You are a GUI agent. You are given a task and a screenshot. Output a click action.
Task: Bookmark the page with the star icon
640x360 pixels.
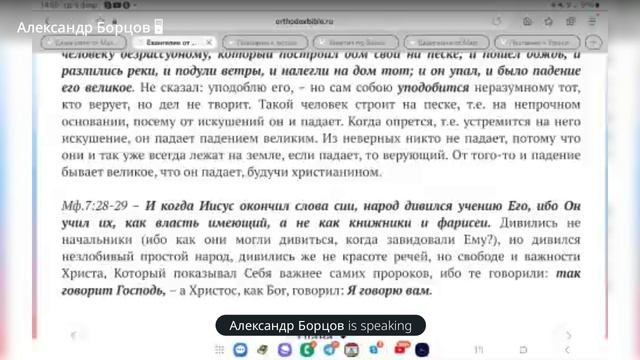click(x=549, y=21)
